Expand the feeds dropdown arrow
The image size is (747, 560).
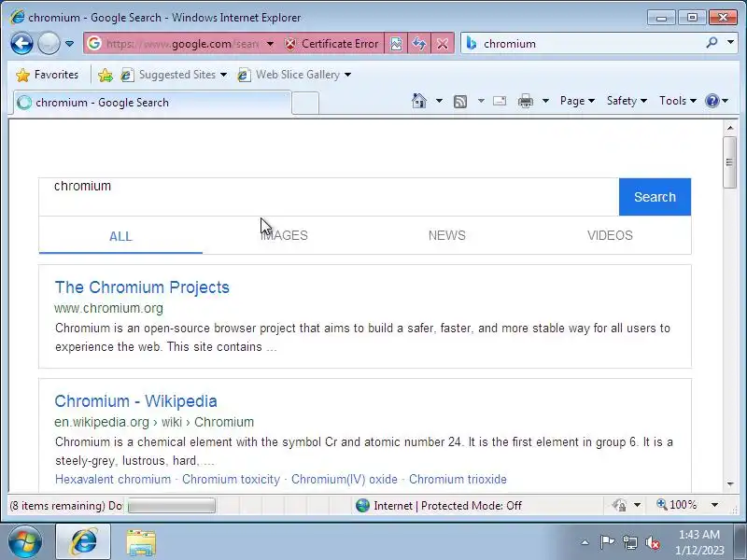coord(481,101)
